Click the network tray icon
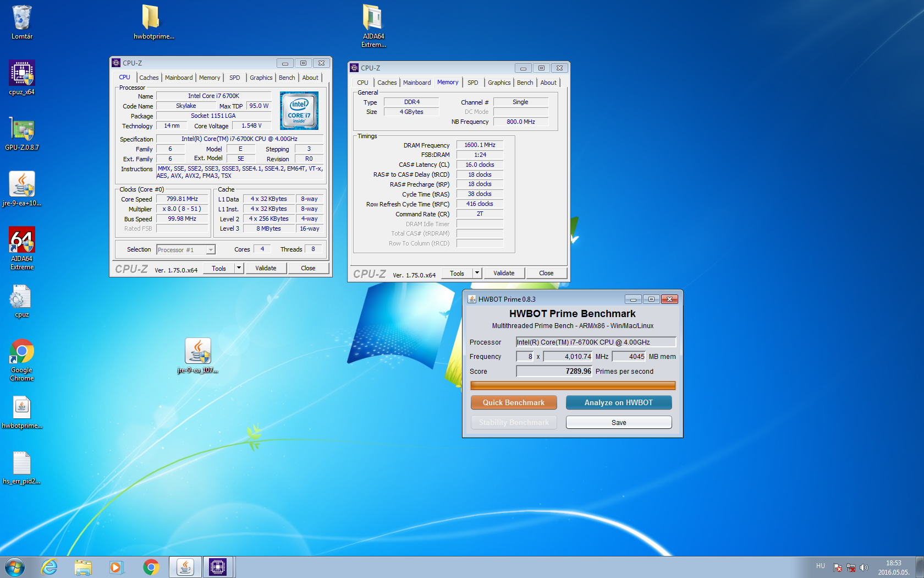924x578 pixels. 851,568
